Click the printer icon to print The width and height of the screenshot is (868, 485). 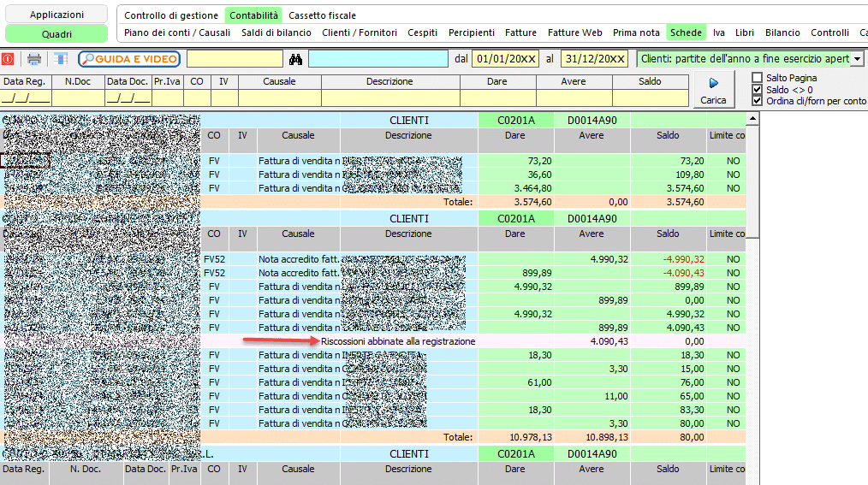tap(34, 59)
